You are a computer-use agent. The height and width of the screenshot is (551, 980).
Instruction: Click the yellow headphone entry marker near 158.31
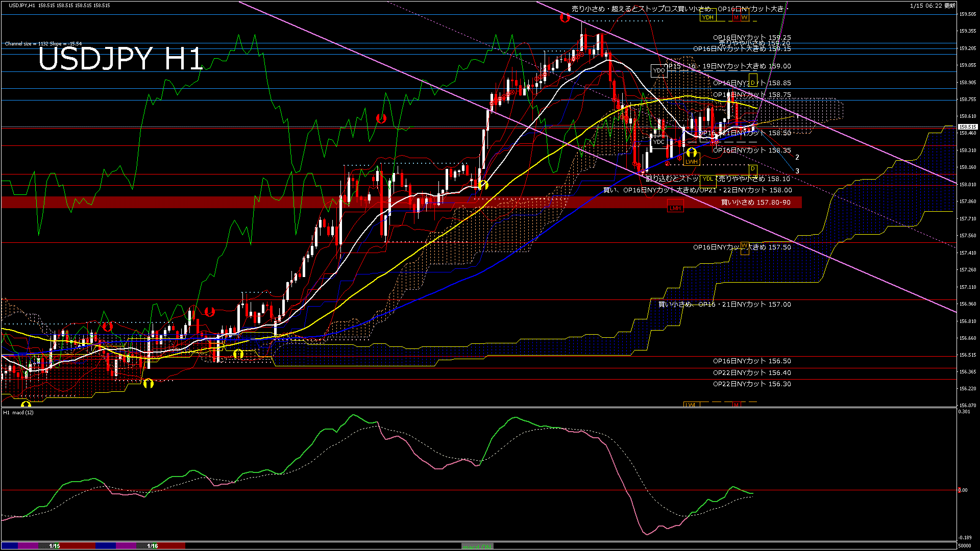coord(692,153)
